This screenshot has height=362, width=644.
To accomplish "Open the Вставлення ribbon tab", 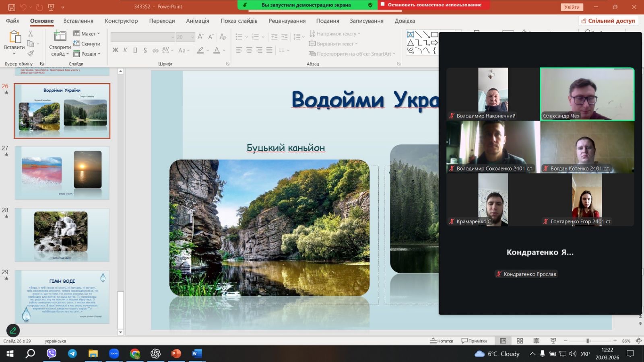I will coord(78,21).
